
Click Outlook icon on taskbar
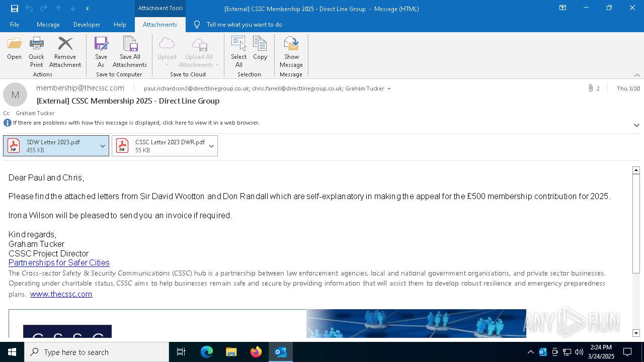coord(281,352)
